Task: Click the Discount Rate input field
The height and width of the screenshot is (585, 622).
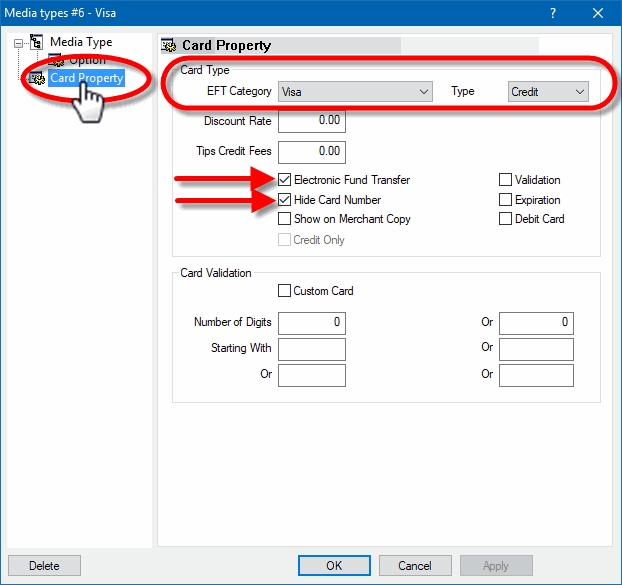Action: 311,121
